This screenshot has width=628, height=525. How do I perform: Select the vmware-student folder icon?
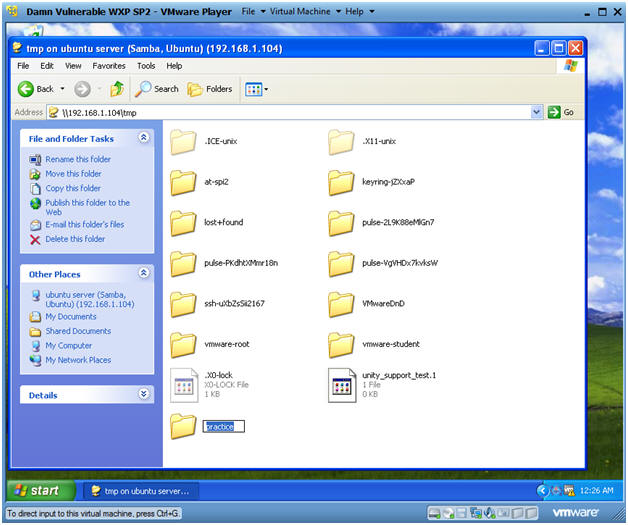tap(341, 345)
